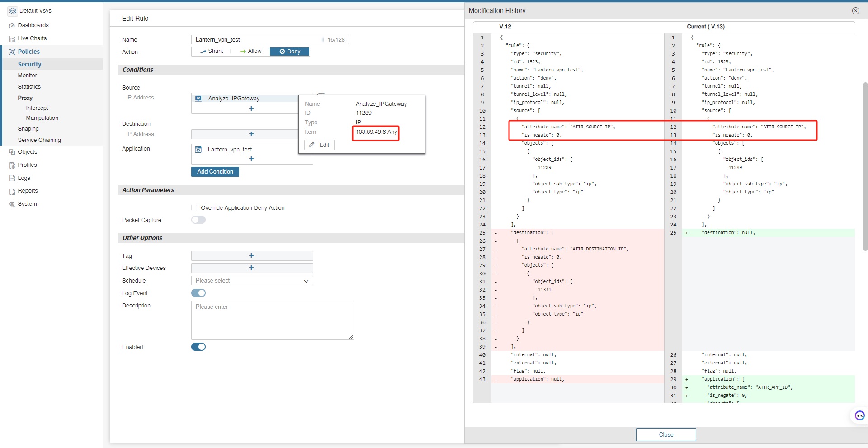Click the Dashboards icon in sidebar
868x448 pixels.
pos(12,26)
